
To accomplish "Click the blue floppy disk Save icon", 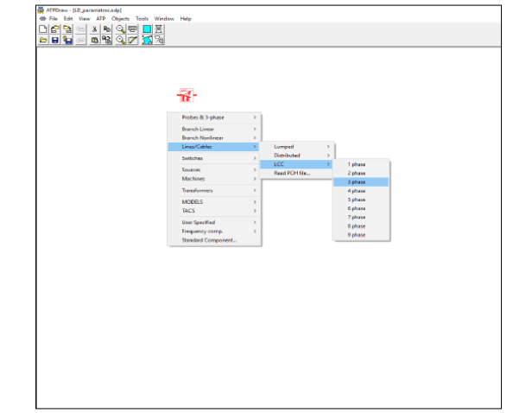I will (x=56, y=40).
